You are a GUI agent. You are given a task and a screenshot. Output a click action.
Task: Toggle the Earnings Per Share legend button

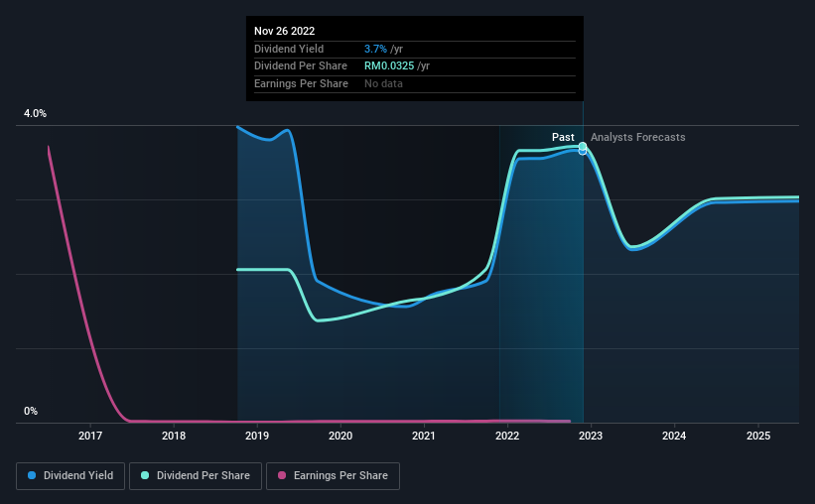(x=333, y=476)
